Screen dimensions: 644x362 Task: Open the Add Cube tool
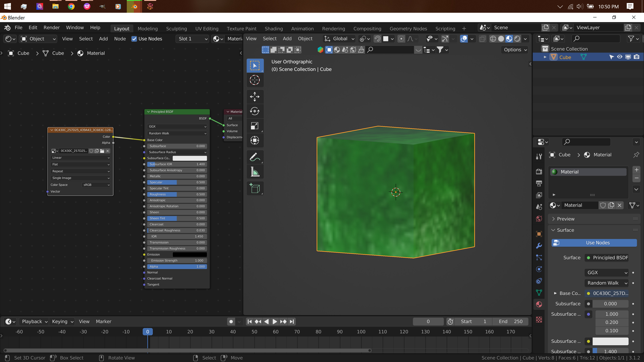pyautogui.click(x=255, y=188)
